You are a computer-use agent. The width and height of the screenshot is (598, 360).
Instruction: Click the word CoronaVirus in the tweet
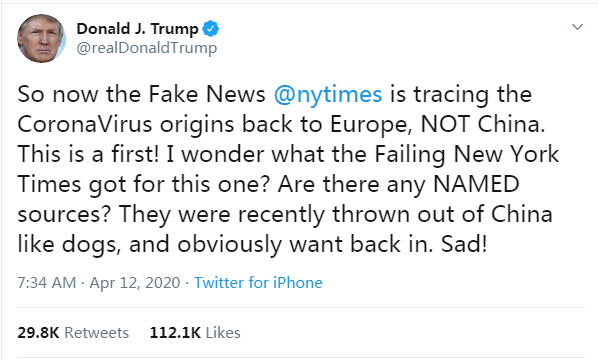(85, 124)
